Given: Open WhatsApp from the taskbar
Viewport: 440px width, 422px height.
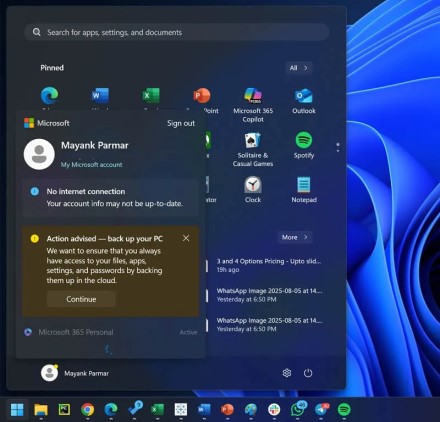Looking at the screenshot, I should 298,409.
